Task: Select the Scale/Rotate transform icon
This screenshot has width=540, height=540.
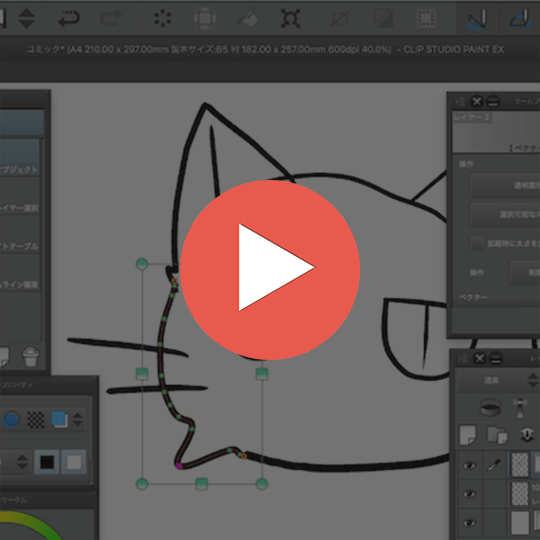Action: 290,18
